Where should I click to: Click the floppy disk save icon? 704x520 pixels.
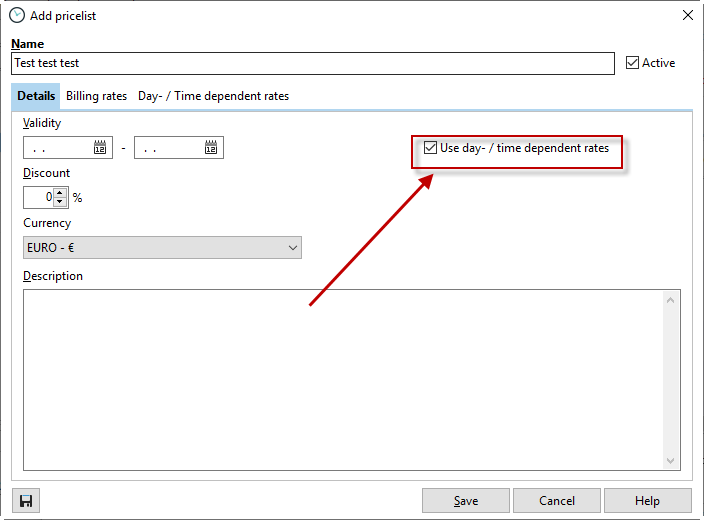click(26, 501)
